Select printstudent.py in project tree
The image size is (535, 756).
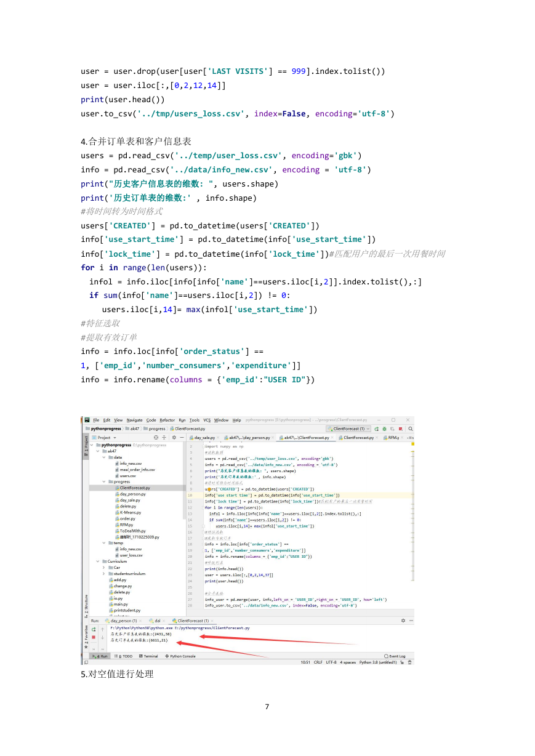pos(124,610)
